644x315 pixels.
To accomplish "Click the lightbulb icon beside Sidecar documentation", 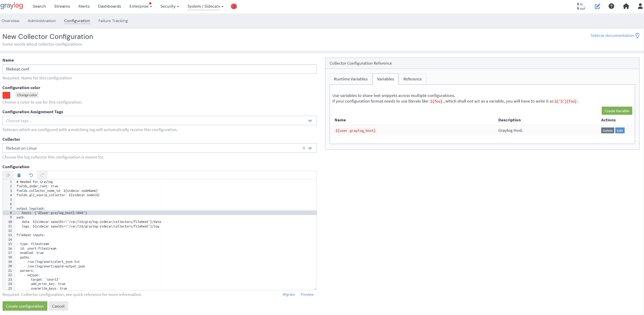I will (x=637, y=36).
